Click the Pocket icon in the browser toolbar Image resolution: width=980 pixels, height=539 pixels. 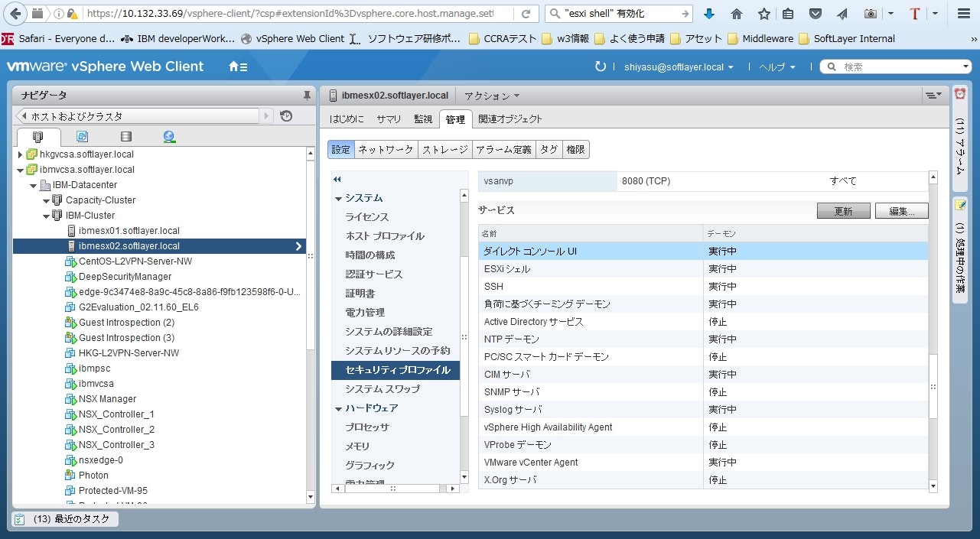coord(816,14)
